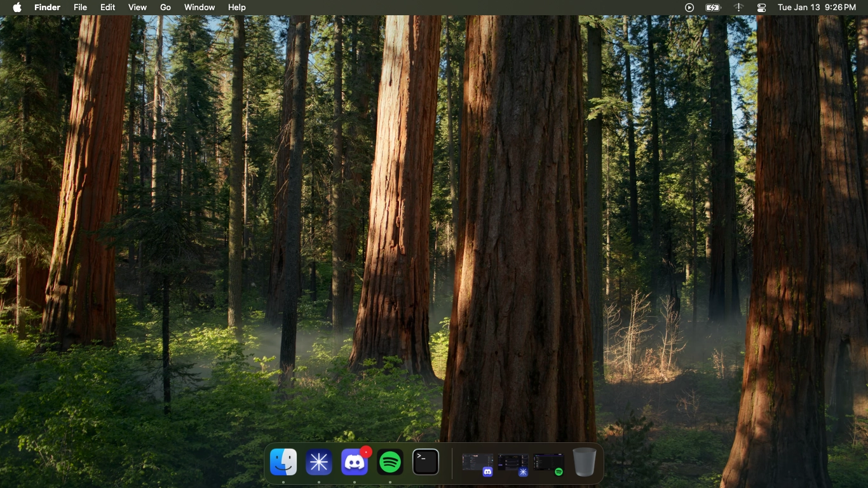Launch the blue starburst app in dock
Screen dimensions: 868x488
pos(319,462)
